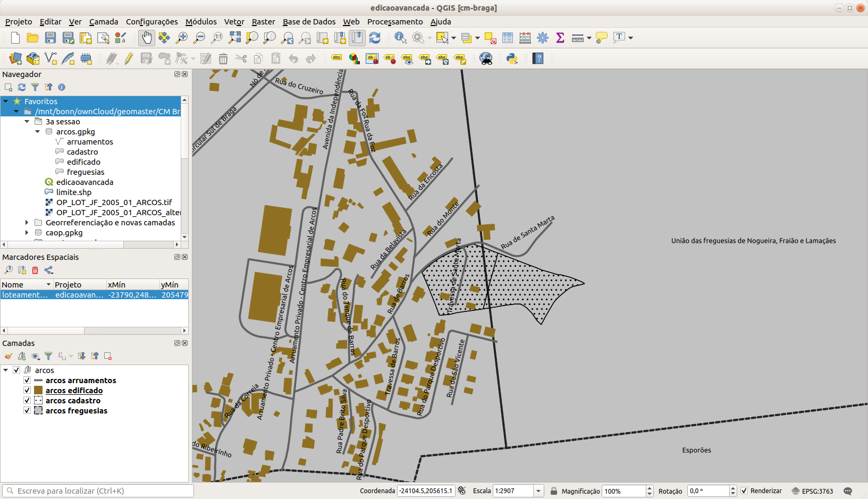Activate the Identify Features tool
This screenshot has width=868, height=499.
pos(400,38)
